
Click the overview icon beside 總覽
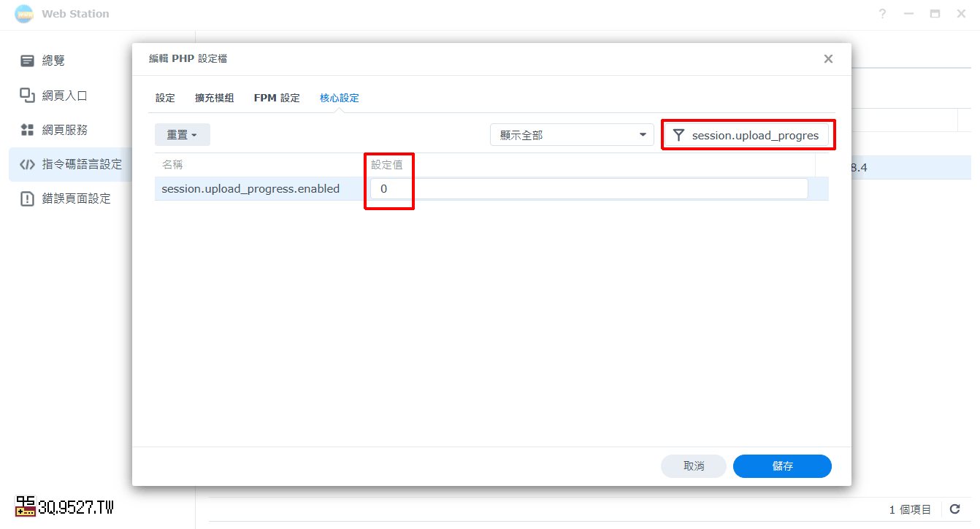pyautogui.click(x=27, y=61)
